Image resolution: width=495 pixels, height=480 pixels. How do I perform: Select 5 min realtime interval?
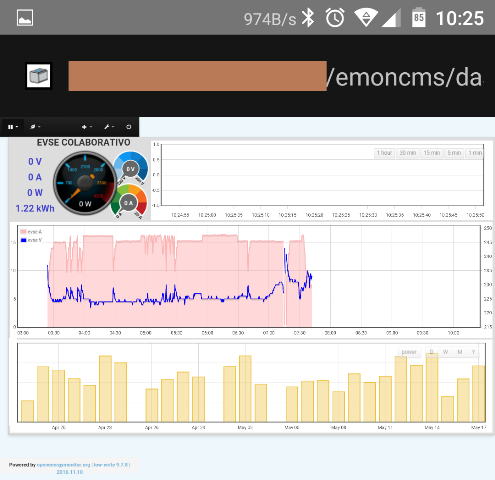454,153
